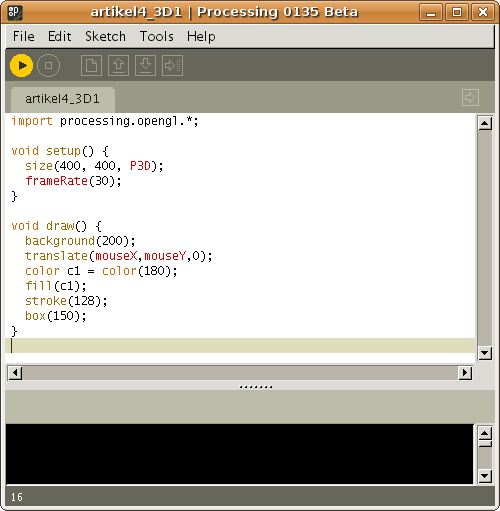Click the Processing app icon in the title bar
The width and height of the screenshot is (500, 511).
point(15,12)
